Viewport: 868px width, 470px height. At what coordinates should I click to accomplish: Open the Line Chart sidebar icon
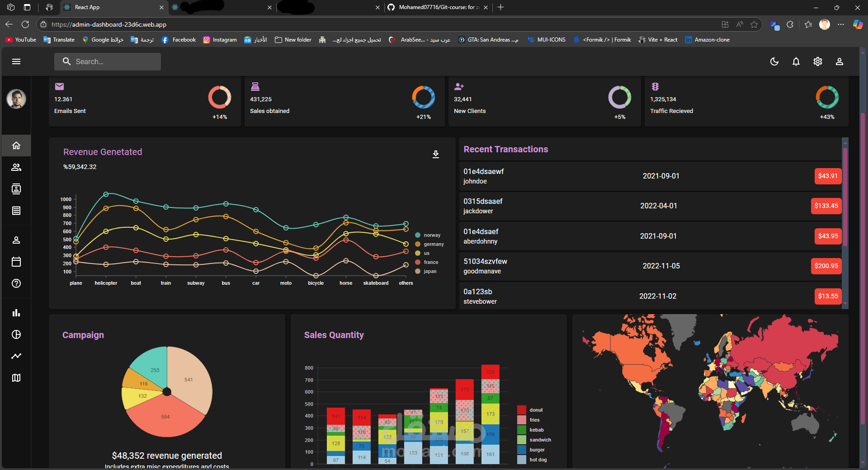tap(16, 356)
